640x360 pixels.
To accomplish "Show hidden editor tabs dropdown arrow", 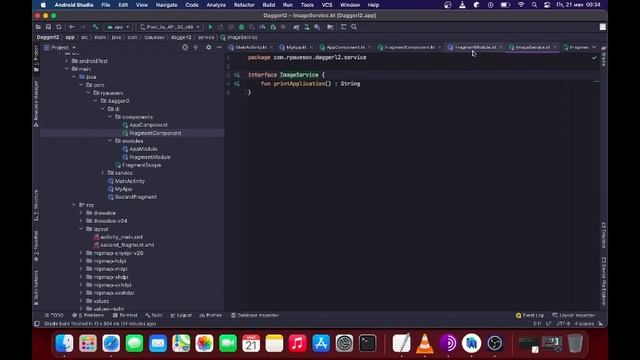I will pos(594,47).
